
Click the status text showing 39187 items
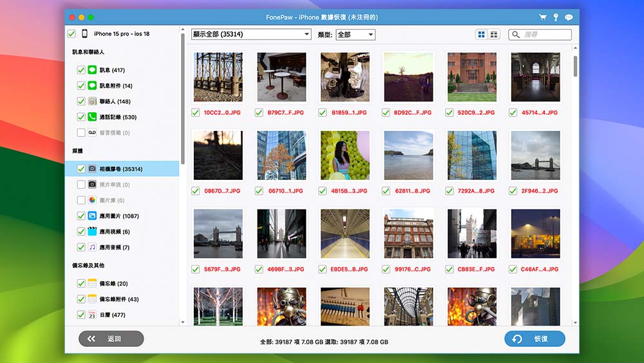[x=324, y=342]
